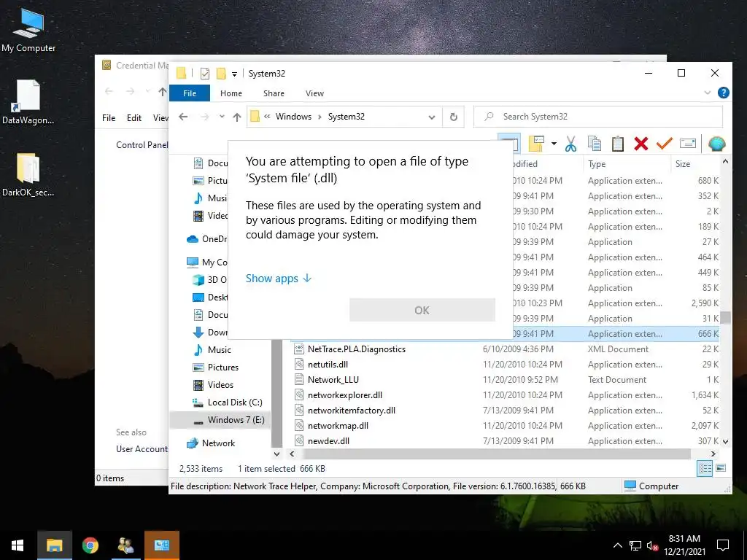
Task: Click the Properties checkmark icon in title bar
Action: (x=205, y=74)
